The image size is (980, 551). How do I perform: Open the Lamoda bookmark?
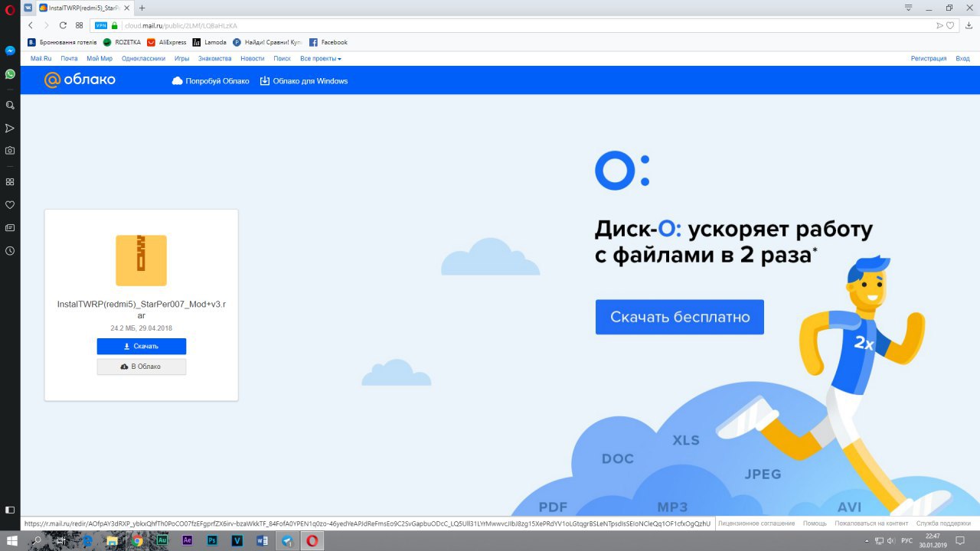[209, 42]
